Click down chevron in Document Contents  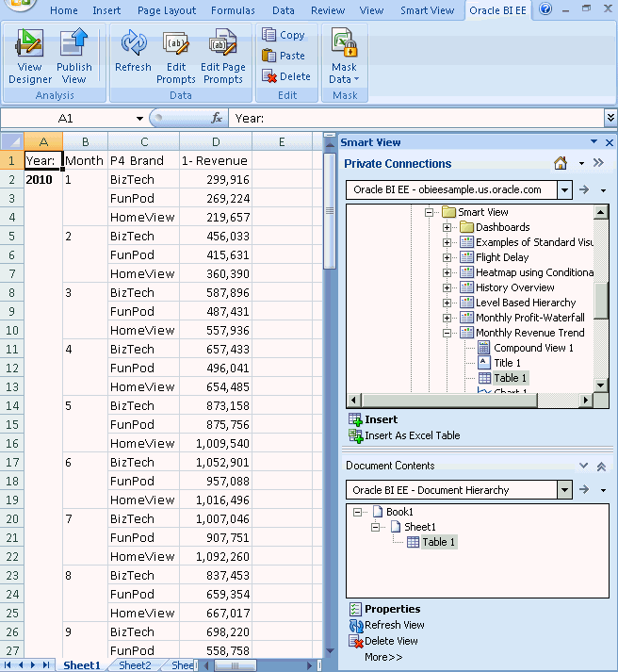(583, 466)
